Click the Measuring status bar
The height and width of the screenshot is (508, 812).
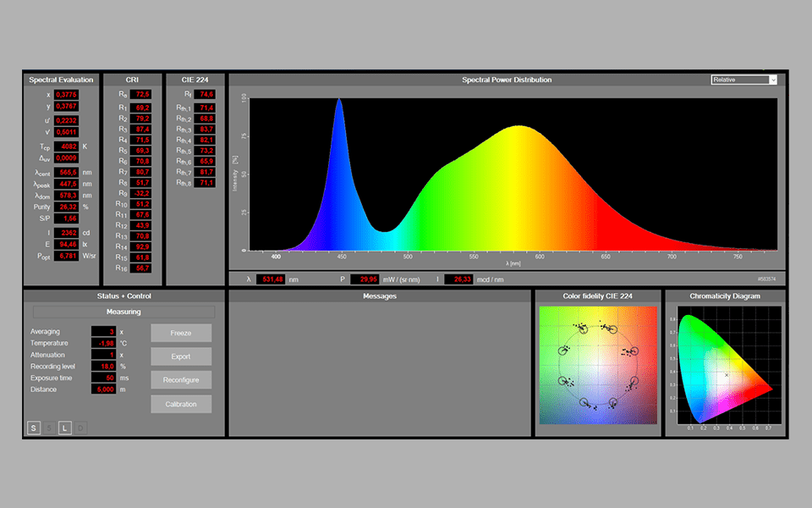tap(123, 312)
